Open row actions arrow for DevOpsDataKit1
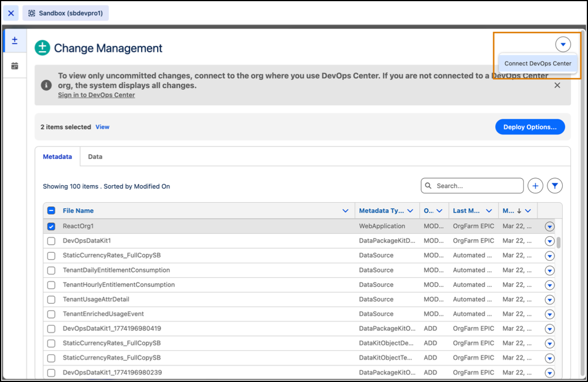Screen dimensions: 588x382 pyautogui.click(x=549, y=241)
